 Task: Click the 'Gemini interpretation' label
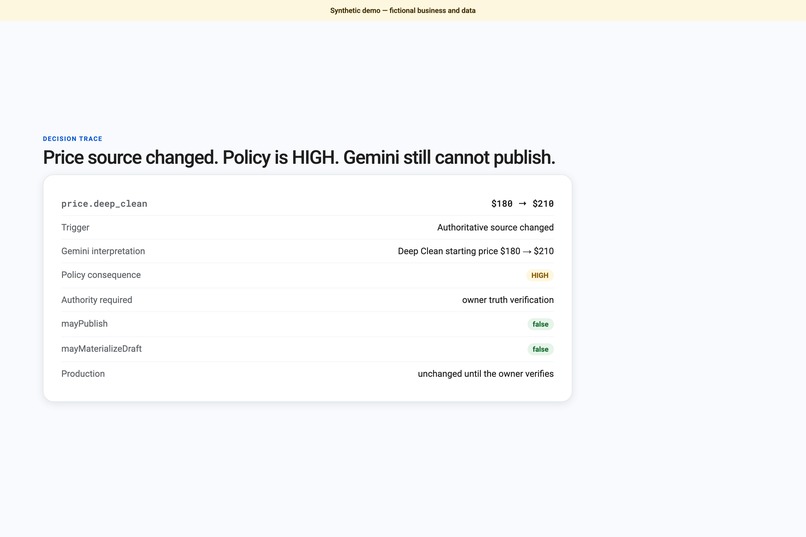(103, 251)
